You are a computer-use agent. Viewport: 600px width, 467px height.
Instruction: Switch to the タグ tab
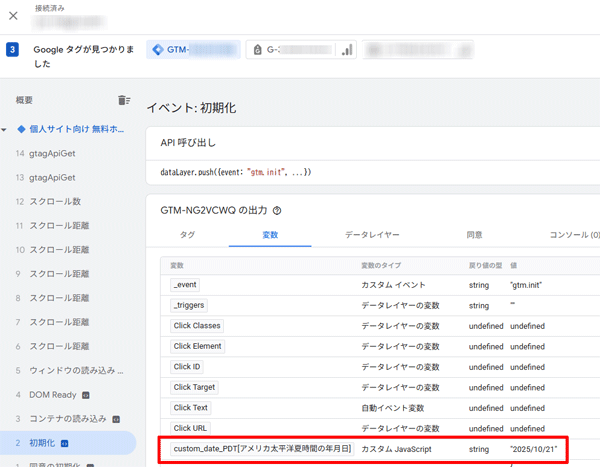[187, 235]
